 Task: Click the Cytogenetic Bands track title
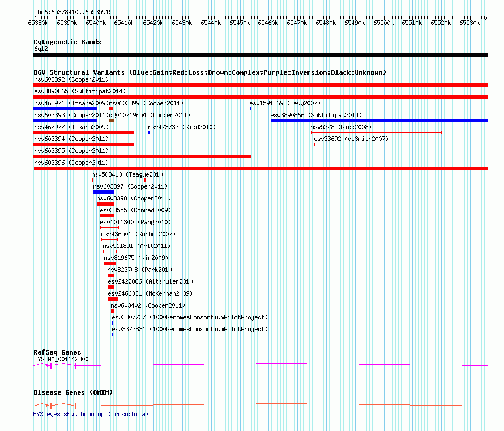(x=67, y=42)
